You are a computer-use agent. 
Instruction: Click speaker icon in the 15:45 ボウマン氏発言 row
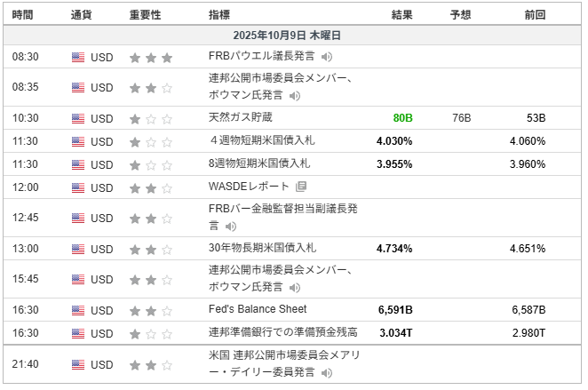pos(295,287)
